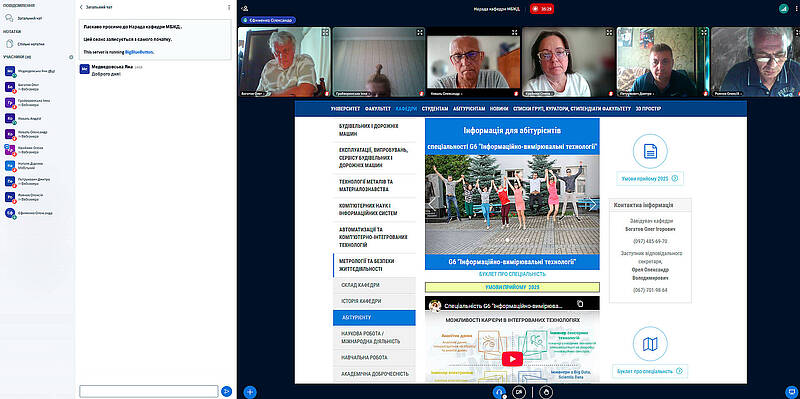Open the Ефіменко Олександр presenter dropdown
The height and width of the screenshot is (399, 800).
pos(268,20)
